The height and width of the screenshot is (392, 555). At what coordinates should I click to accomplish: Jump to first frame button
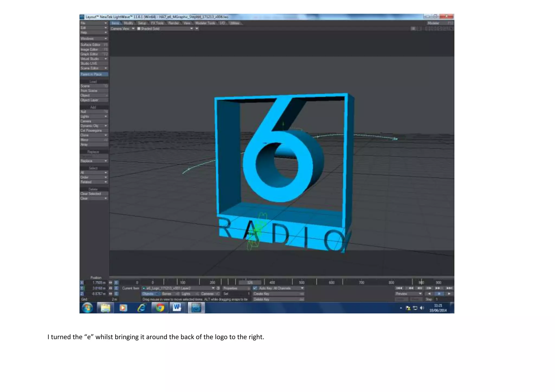point(399,288)
